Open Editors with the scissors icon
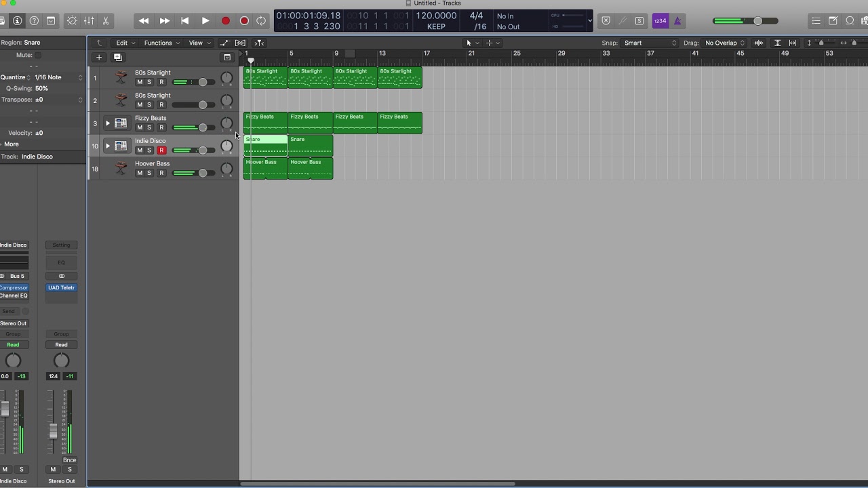 tap(106, 21)
